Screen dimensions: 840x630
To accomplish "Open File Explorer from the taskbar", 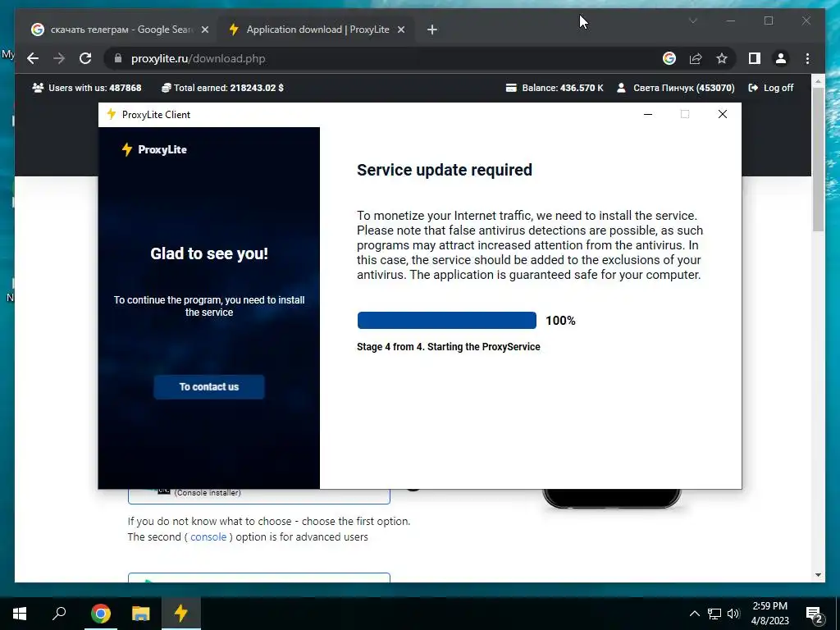I will [x=141, y=614].
